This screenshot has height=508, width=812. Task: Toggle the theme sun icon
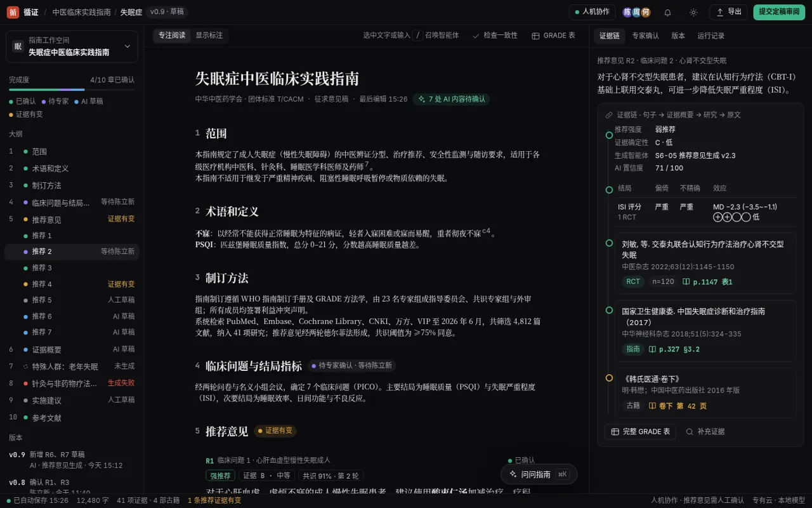point(693,12)
